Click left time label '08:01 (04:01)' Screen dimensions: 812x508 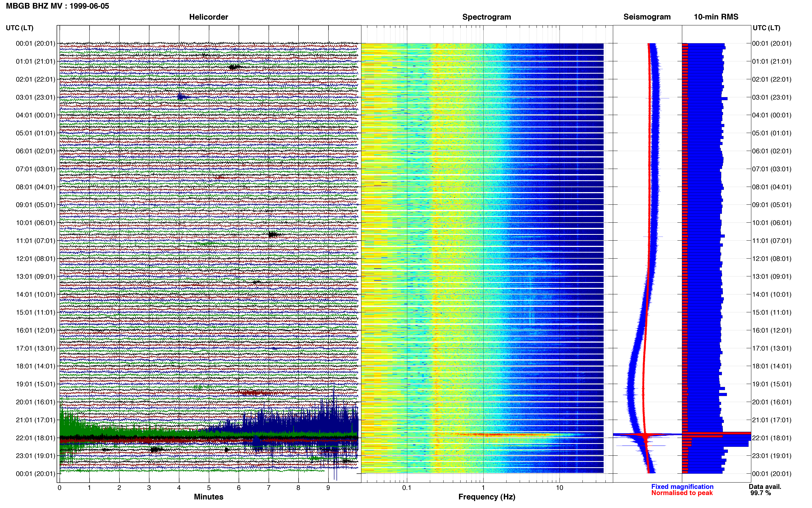pyautogui.click(x=36, y=187)
